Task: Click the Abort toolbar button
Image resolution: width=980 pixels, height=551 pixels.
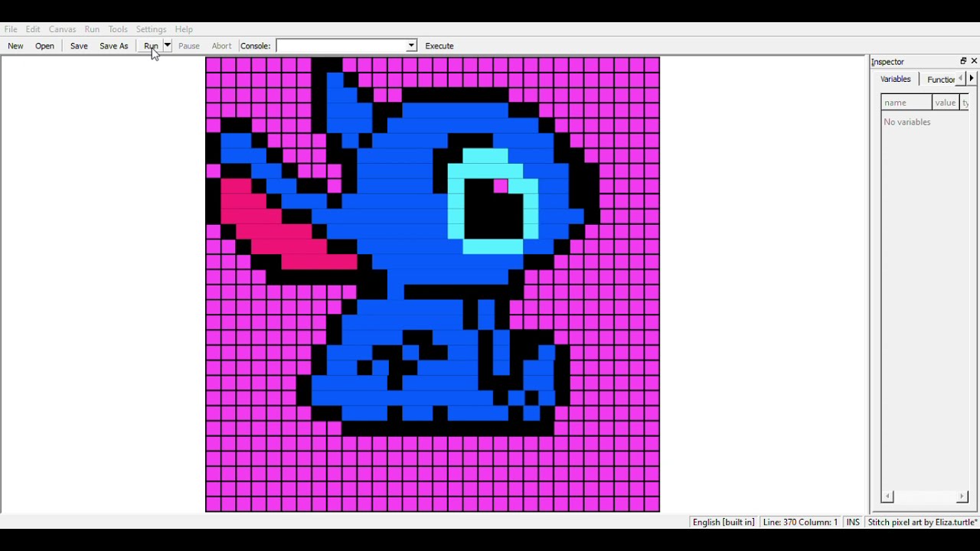Action: [x=221, y=46]
